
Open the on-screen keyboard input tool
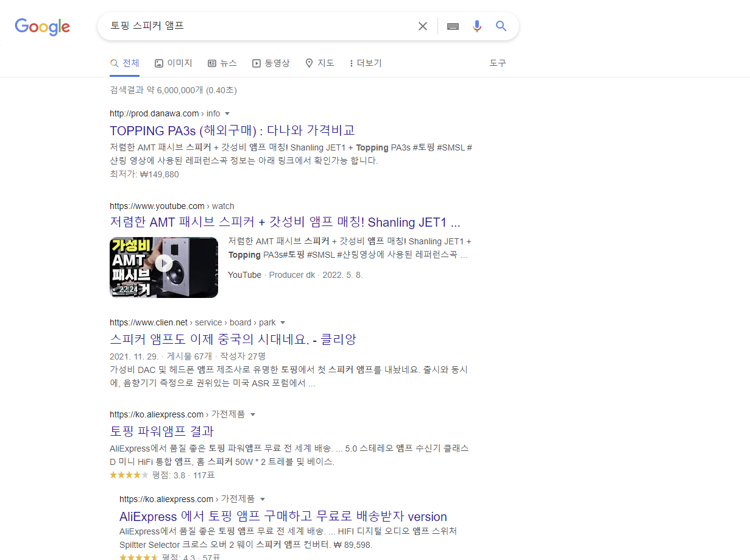453,26
